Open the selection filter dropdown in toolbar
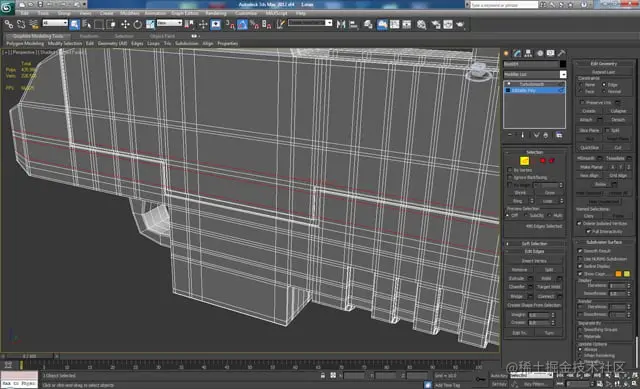640x389 pixels. [x=55, y=23]
